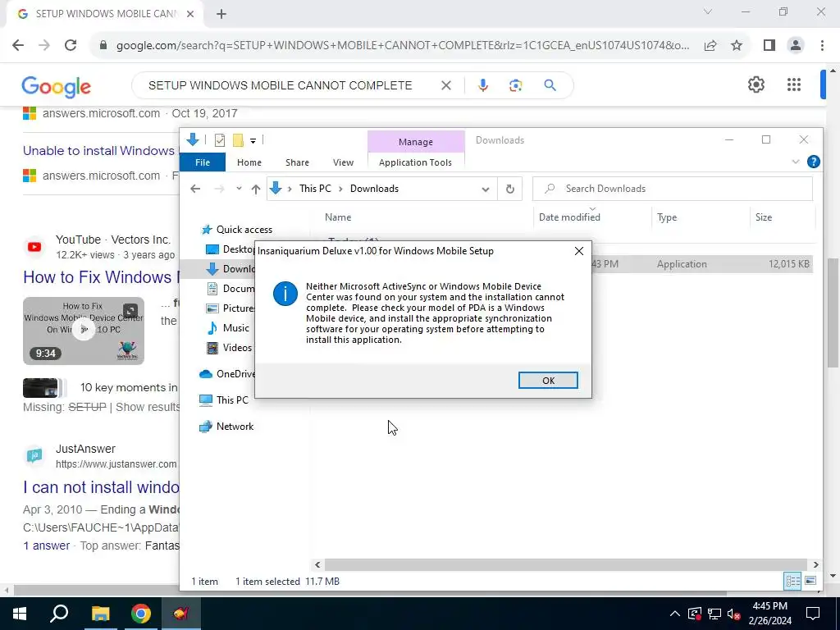The image size is (840, 630).
Task: Open taskbar search magnifier
Action: 59,614
